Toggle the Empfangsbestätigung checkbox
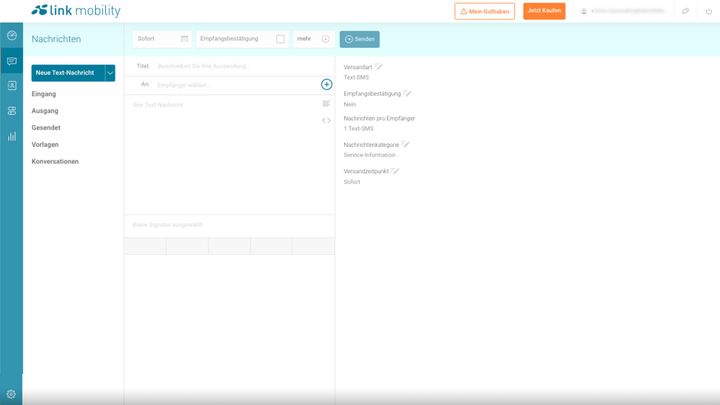Viewport: 720px width, 405px height. tap(280, 39)
